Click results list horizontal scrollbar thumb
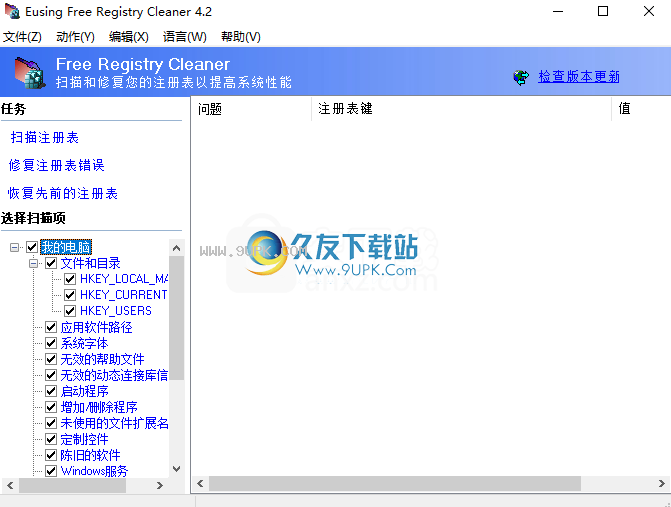Viewport: 671px width, 507px height. (395, 484)
